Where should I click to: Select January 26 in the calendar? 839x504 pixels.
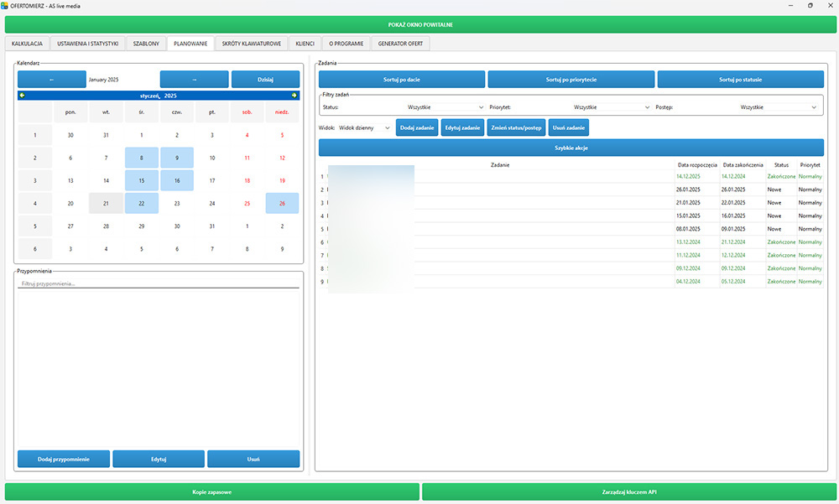point(282,203)
